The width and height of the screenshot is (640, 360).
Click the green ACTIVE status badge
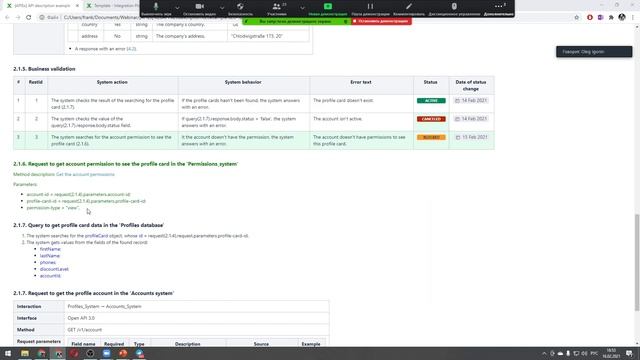tap(431, 100)
